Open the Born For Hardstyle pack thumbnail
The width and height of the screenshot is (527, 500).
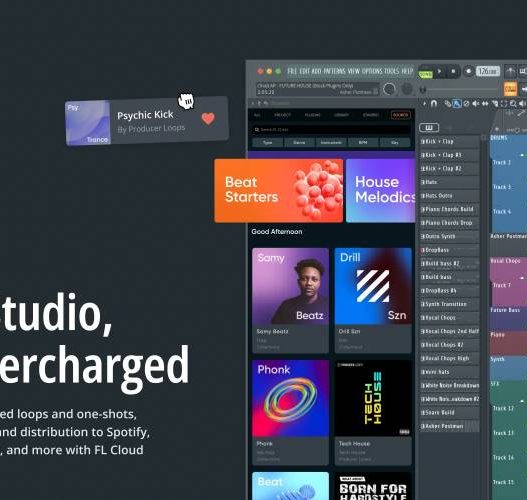pyautogui.click(x=373, y=486)
